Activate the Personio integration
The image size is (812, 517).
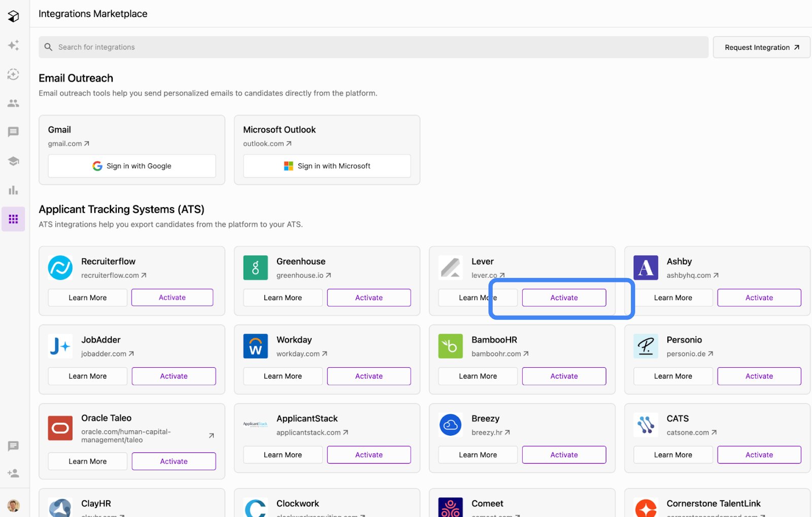click(759, 376)
